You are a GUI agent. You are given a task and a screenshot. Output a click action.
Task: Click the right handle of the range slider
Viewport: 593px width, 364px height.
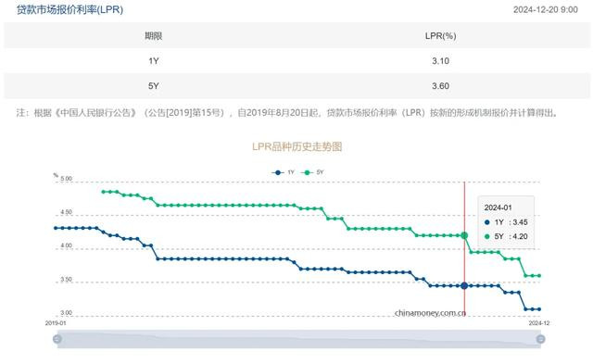pyautogui.click(x=540, y=339)
